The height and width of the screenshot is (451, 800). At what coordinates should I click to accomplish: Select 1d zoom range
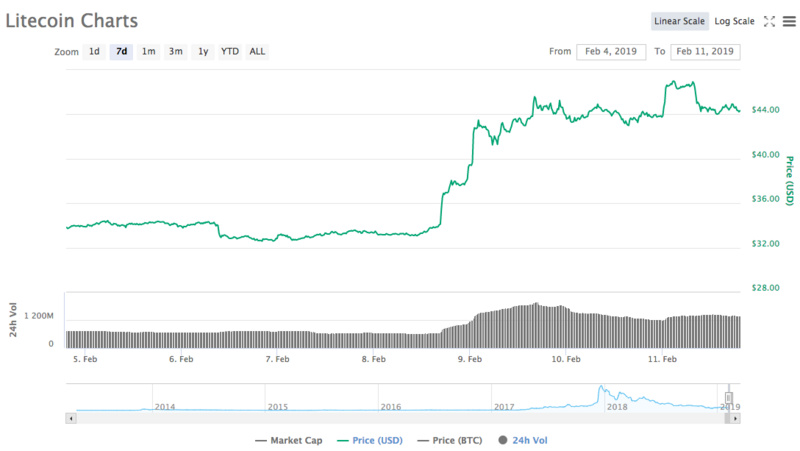point(94,52)
